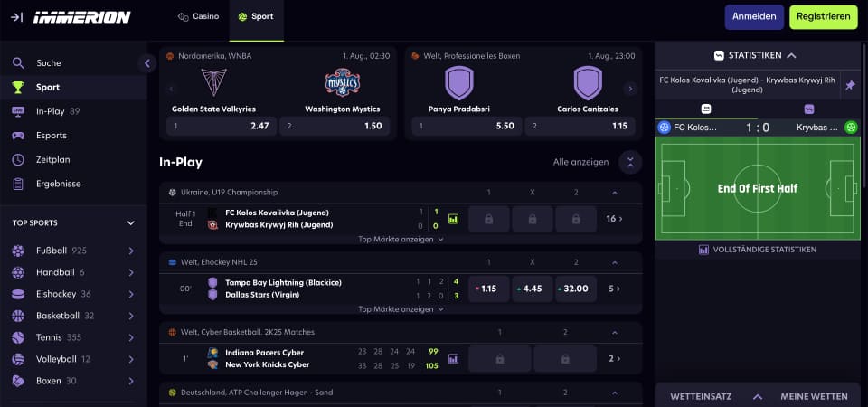
Task: Select the chart tab icon in statistics
Action: pyautogui.click(x=808, y=109)
